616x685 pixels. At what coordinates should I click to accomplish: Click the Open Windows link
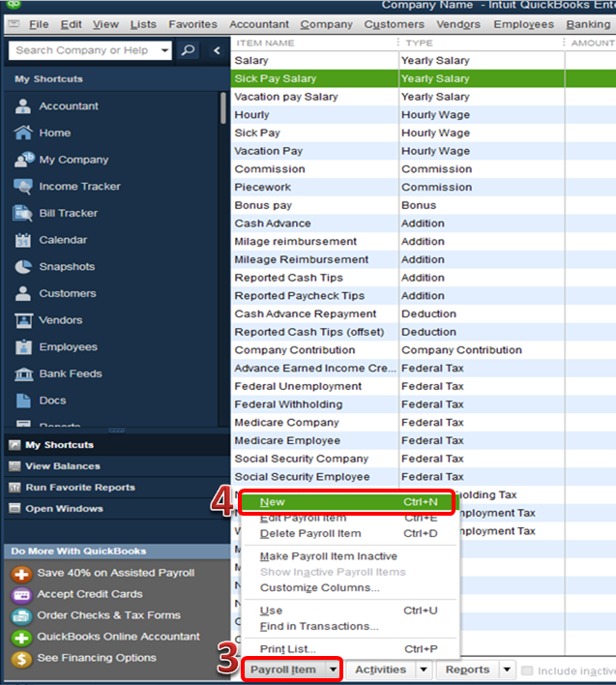pyautogui.click(x=64, y=509)
